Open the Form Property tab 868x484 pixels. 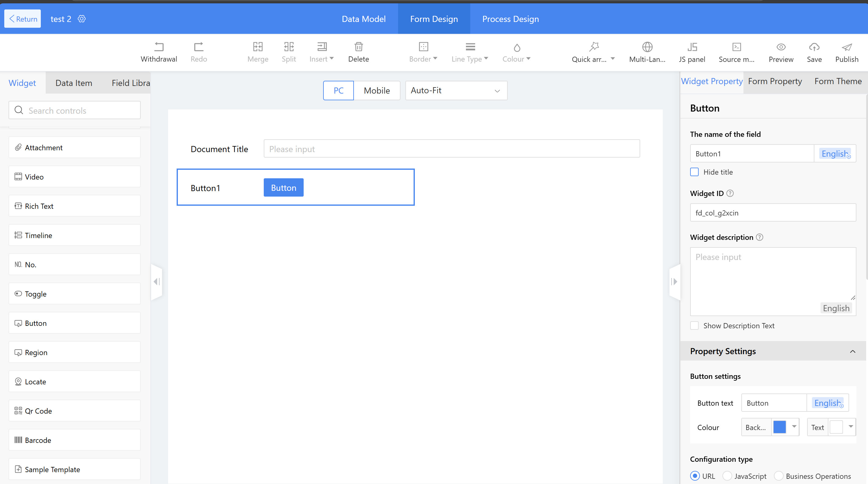tap(775, 81)
